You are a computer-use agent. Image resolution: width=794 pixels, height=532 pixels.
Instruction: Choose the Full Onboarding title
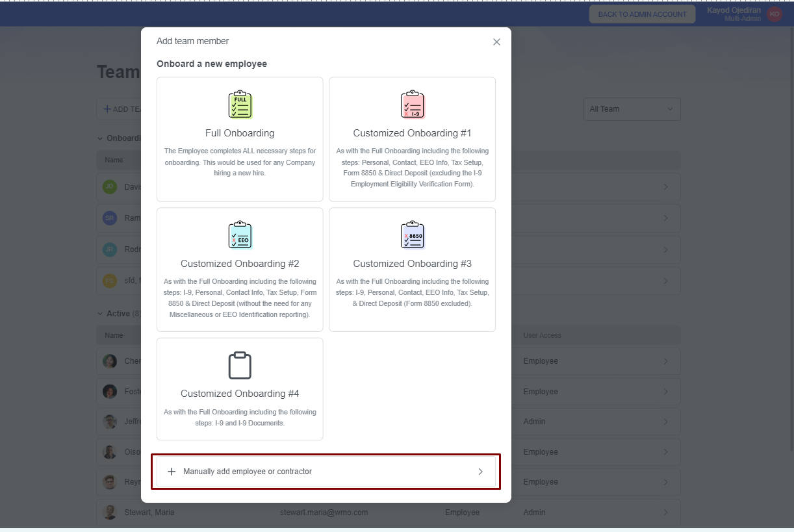pyautogui.click(x=240, y=133)
